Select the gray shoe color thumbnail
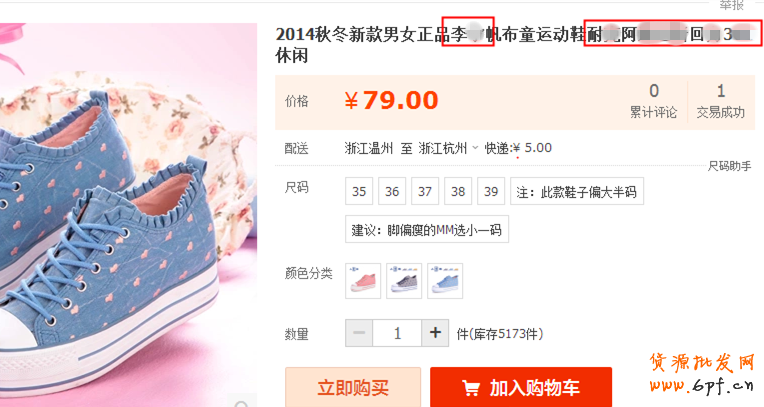764x407 pixels. 404,281
